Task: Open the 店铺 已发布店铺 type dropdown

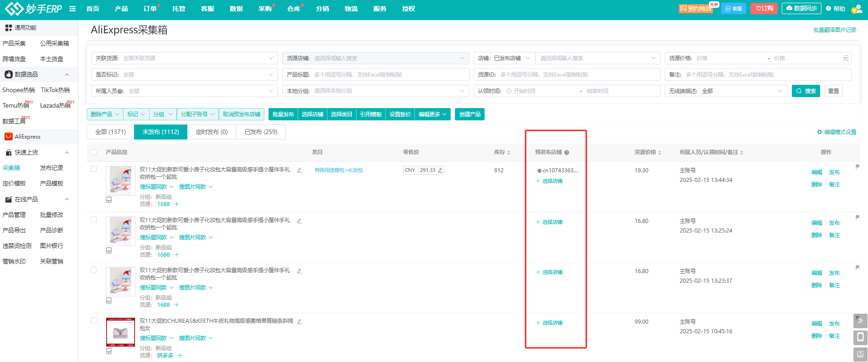Action: tap(504, 58)
